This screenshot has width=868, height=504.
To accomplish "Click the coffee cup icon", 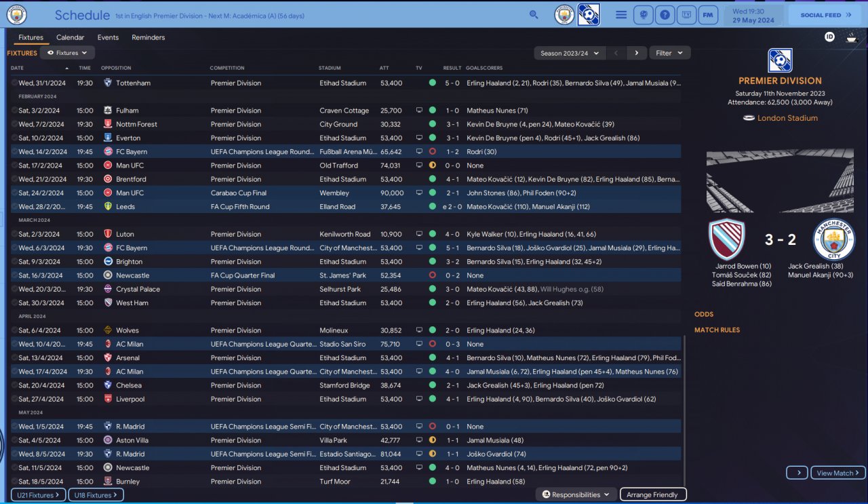I will coord(851,38).
